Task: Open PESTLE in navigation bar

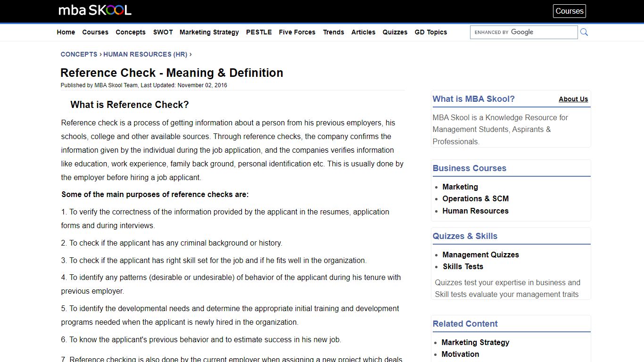Action: (x=259, y=32)
